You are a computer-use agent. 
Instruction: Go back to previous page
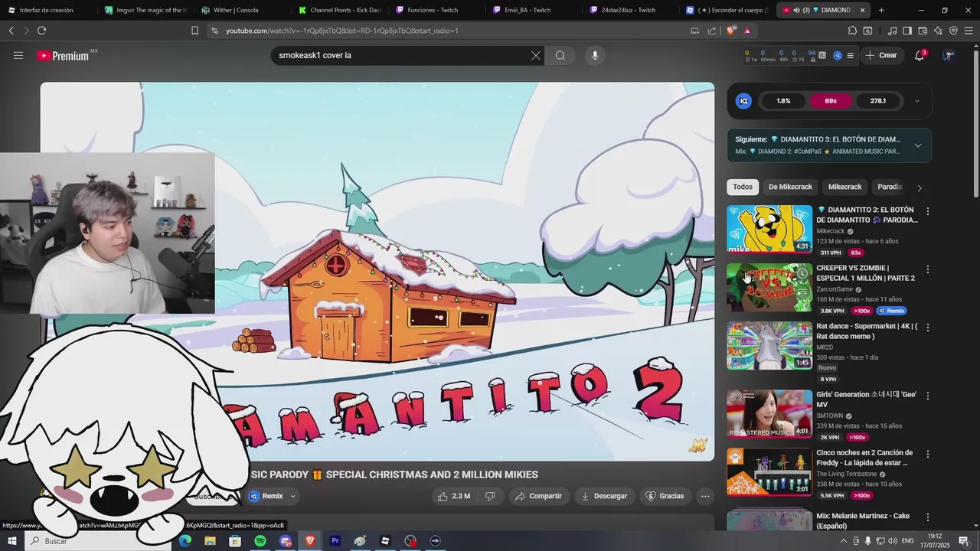[11, 31]
